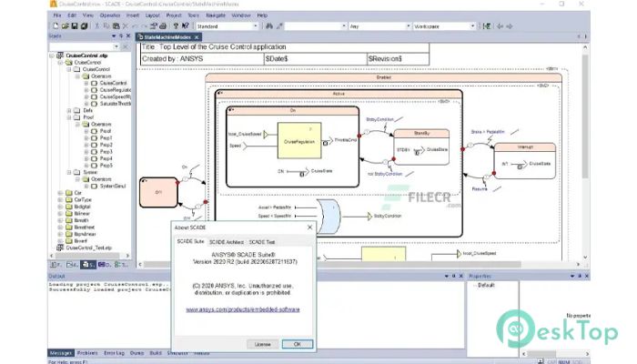637x364 pixels.
Task: Expand the Car folder in tree
Action: click(x=61, y=193)
